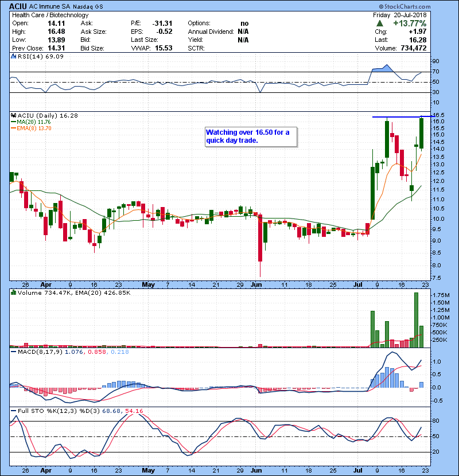Click the date Friday 20-Jul-2018
The image size is (459, 476).
400,15
